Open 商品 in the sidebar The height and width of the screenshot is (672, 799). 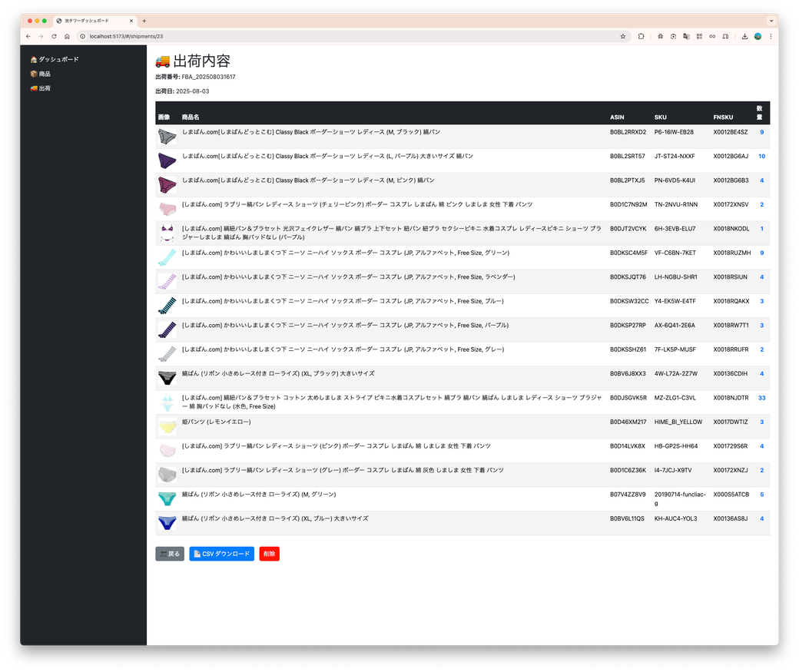40,74
